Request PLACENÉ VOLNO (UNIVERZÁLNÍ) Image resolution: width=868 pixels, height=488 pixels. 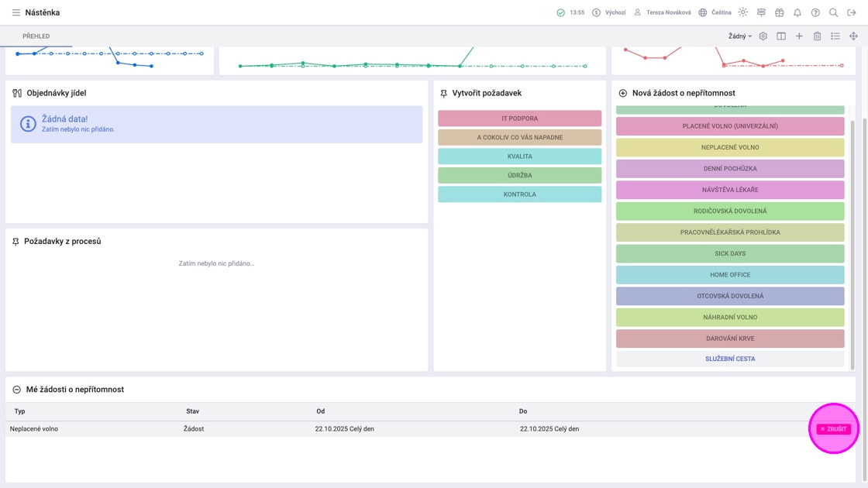point(730,126)
